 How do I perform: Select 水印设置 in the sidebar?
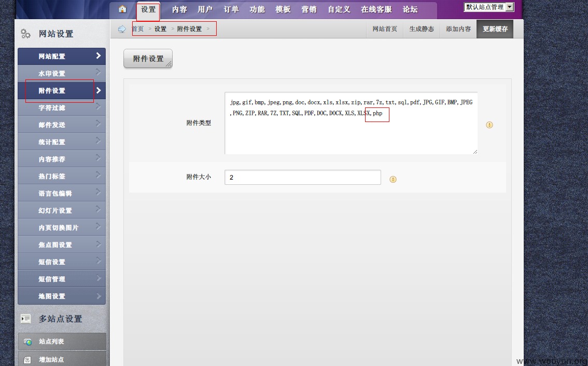[x=62, y=73]
